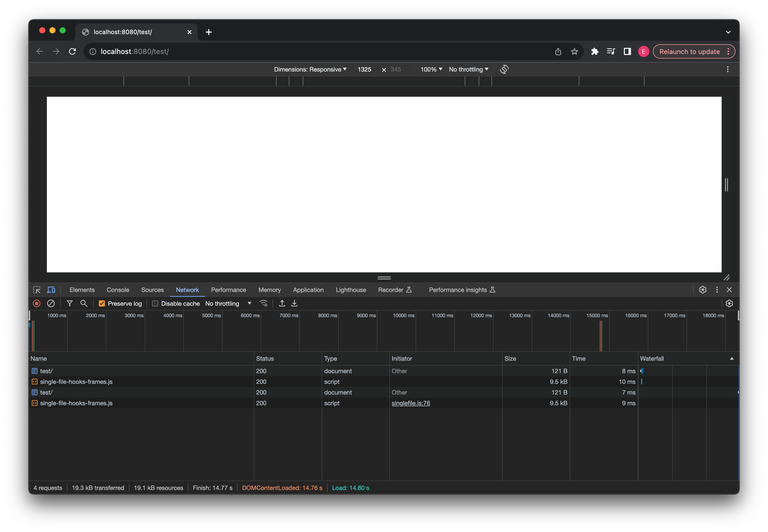The height and width of the screenshot is (532, 768).
Task: Click the export HAR download icon
Action: tap(294, 303)
